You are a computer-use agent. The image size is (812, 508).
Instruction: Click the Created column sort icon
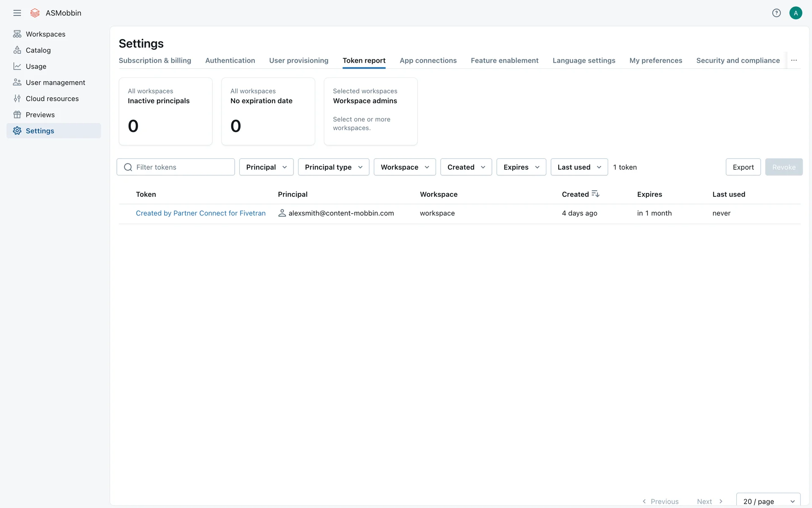click(x=595, y=194)
